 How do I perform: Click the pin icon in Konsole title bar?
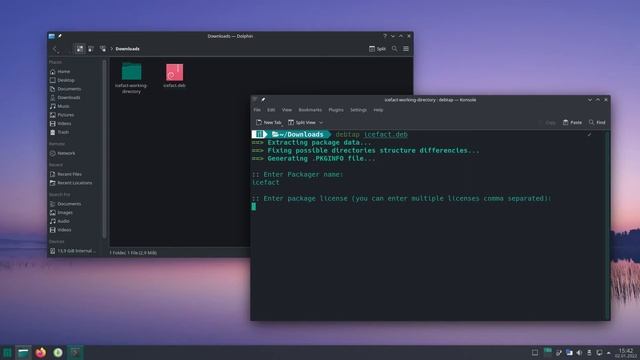click(263, 100)
